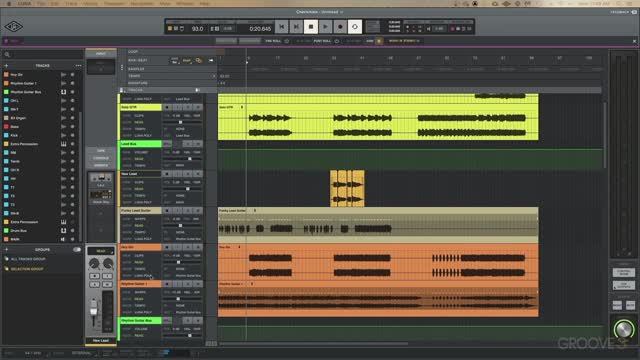
Task: Open the READ automation dropdown on Solo GTR
Action: pyautogui.click(x=139, y=122)
